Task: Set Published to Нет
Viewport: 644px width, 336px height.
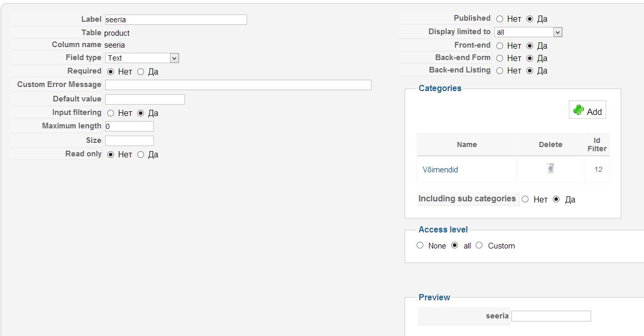Action: point(499,19)
